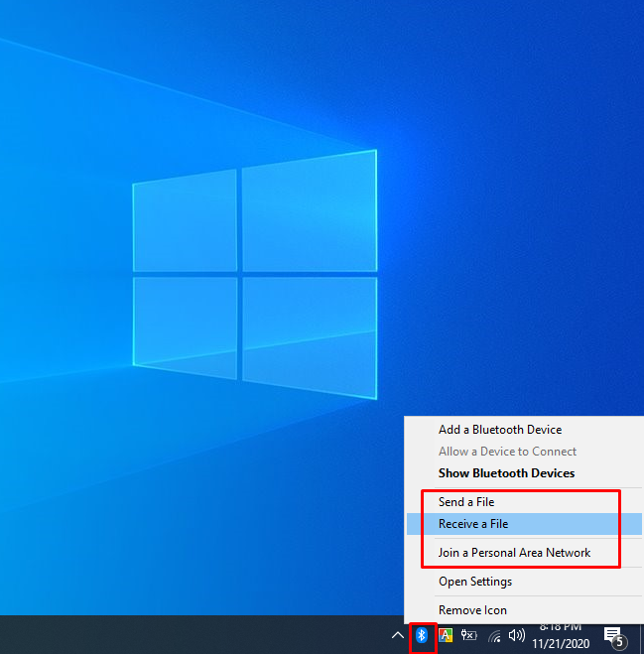This screenshot has width=644, height=654.
Task: Choose Add a Bluetooth Device
Action: pos(524,429)
